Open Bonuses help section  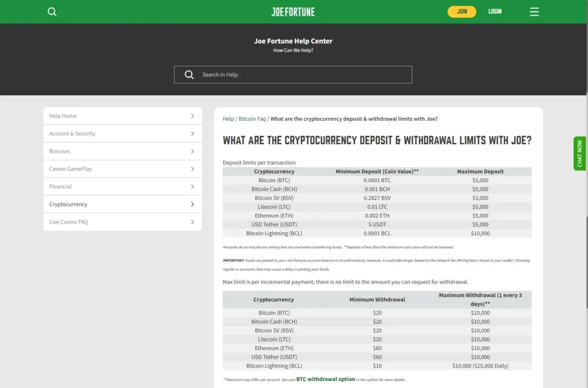[123, 151]
